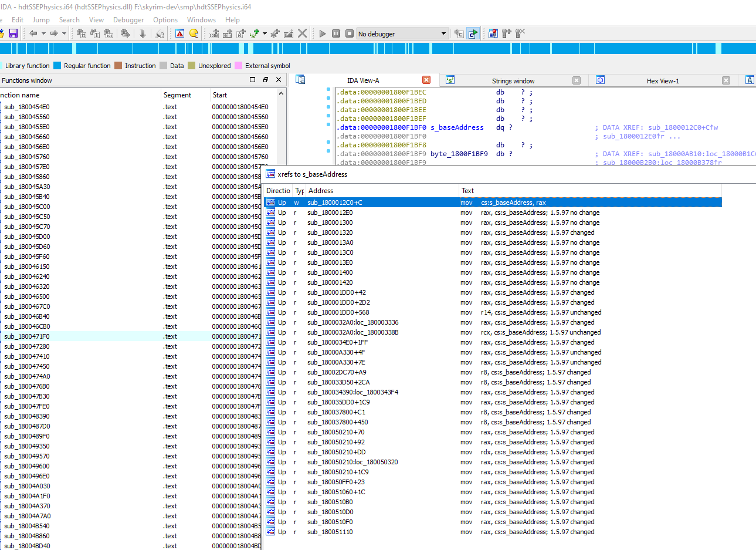Click the toolbar icon labeled CODE

click(x=214, y=33)
